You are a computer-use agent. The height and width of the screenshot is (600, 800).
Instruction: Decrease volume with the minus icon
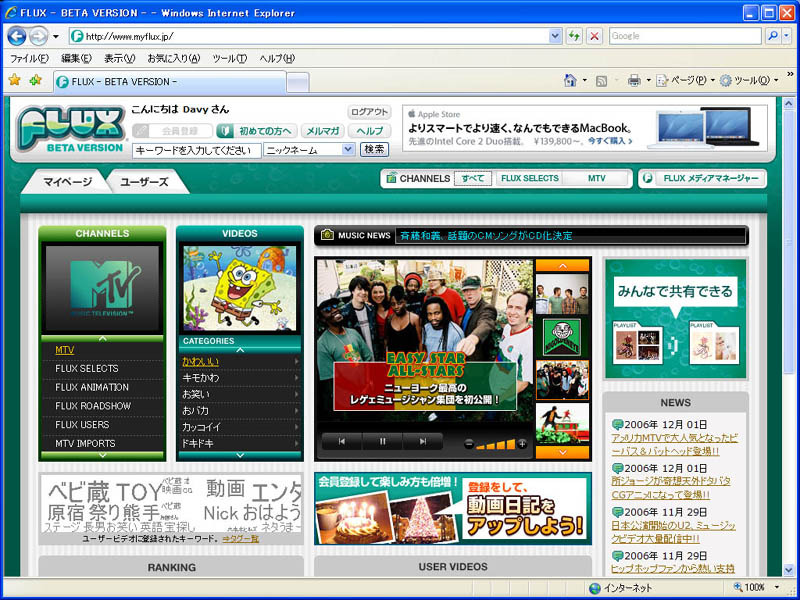point(468,444)
